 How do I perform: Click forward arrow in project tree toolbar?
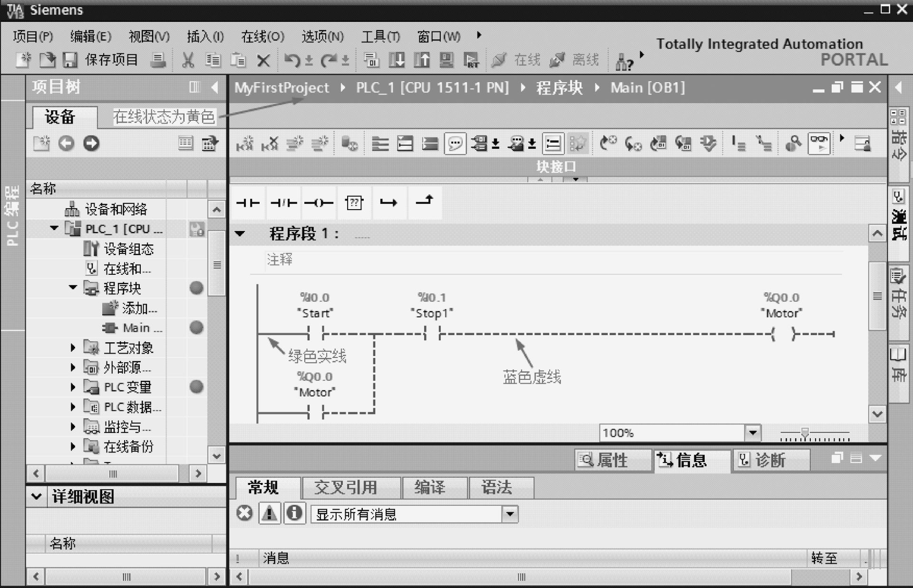coord(91,143)
